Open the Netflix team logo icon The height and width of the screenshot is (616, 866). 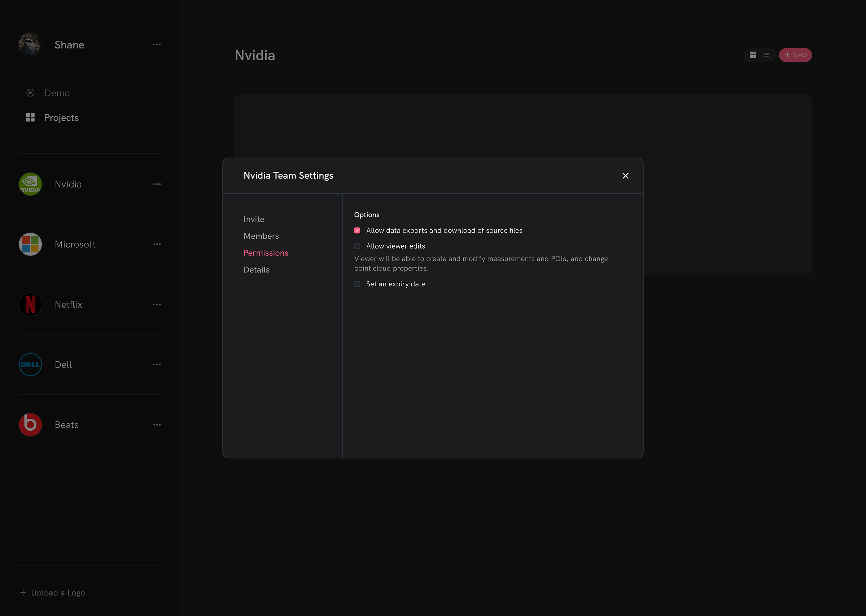pos(30,304)
